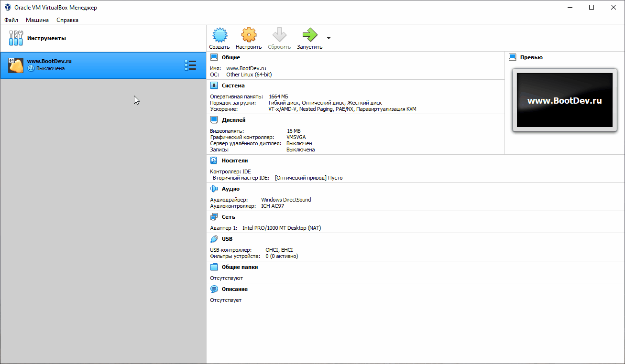Click the Носители section disk icon
Image resolution: width=625 pixels, height=364 pixels.
(214, 161)
